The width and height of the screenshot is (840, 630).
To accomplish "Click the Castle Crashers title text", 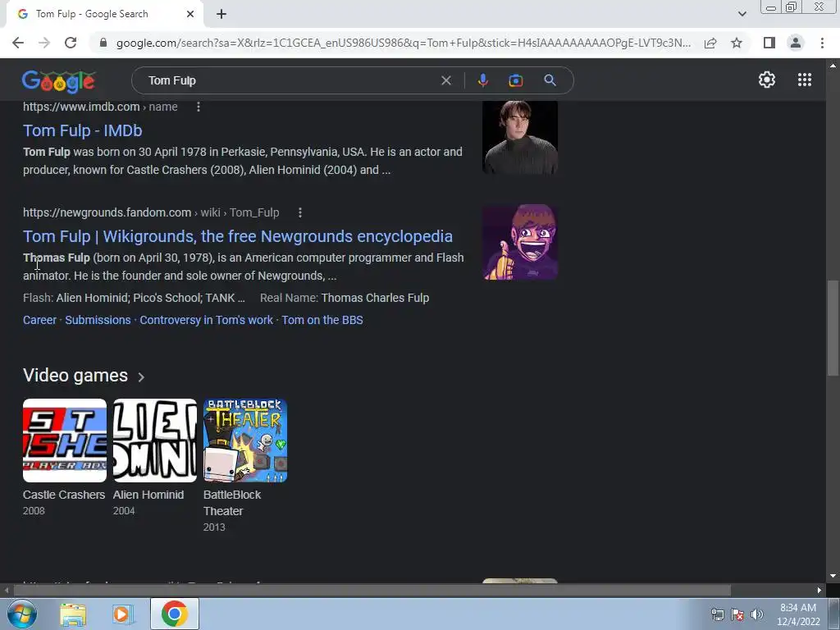I will pyautogui.click(x=64, y=495).
